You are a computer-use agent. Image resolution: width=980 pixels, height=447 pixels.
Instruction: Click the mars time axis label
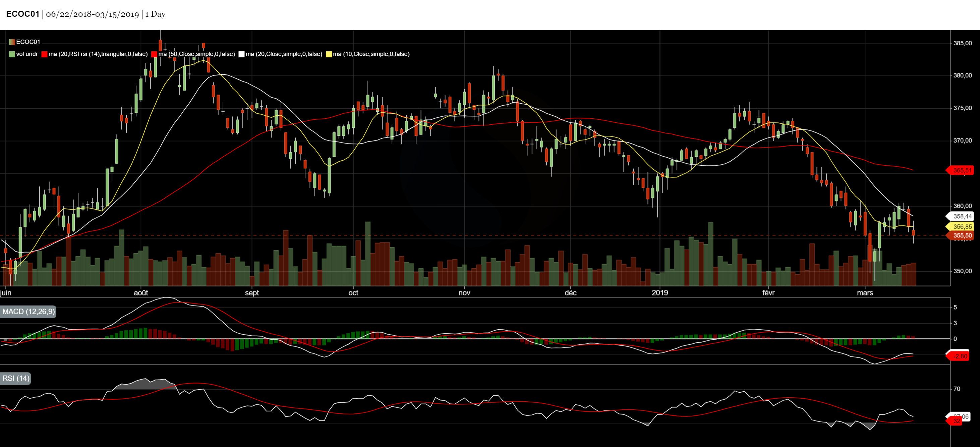point(865,293)
